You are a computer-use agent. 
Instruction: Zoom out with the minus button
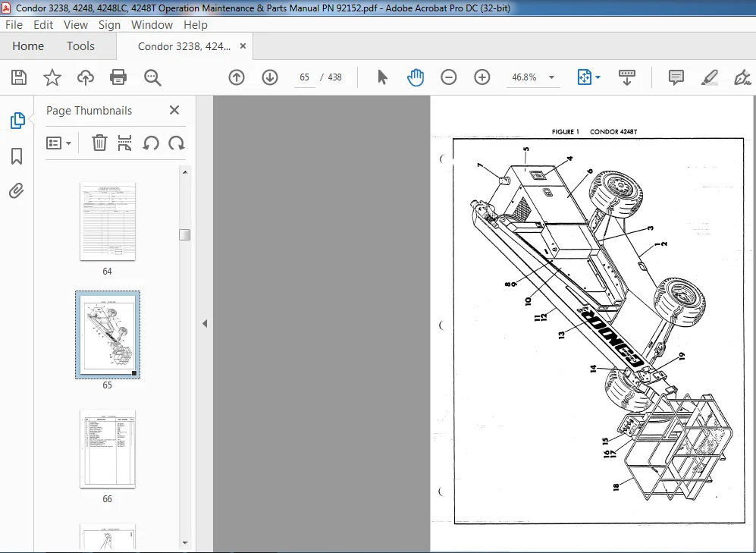point(448,77)
